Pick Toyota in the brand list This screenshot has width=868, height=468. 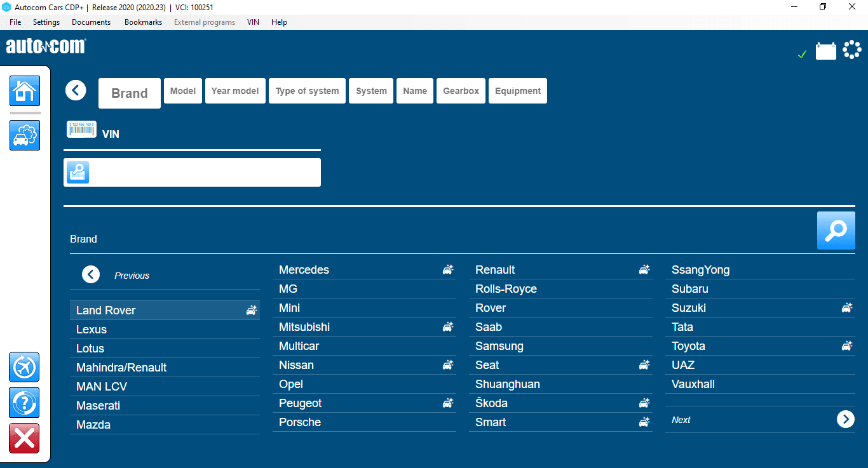688,346
